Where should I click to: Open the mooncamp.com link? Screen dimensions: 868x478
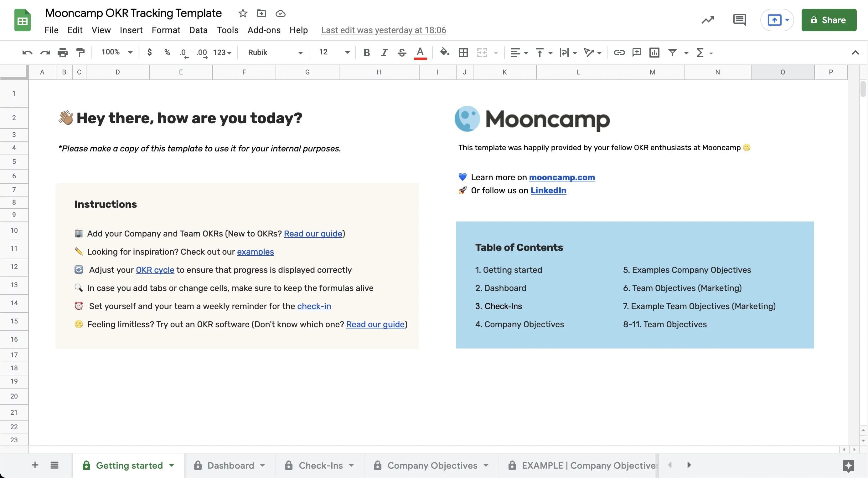[562, 177]
